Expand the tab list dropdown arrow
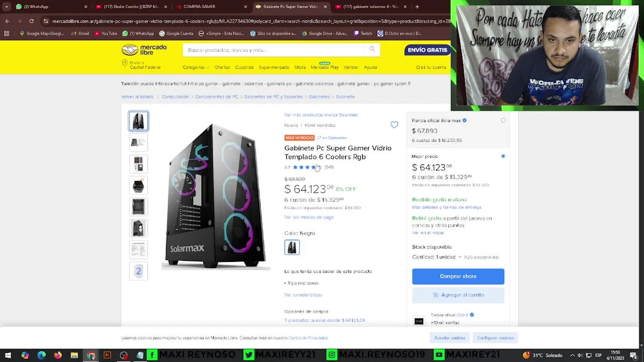Image resolution: width=644 pixels, height=362 pixels. [x=7, y=7]
